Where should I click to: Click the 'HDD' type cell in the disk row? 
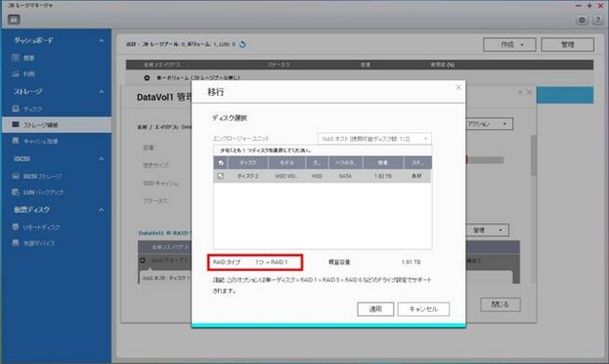317,176
